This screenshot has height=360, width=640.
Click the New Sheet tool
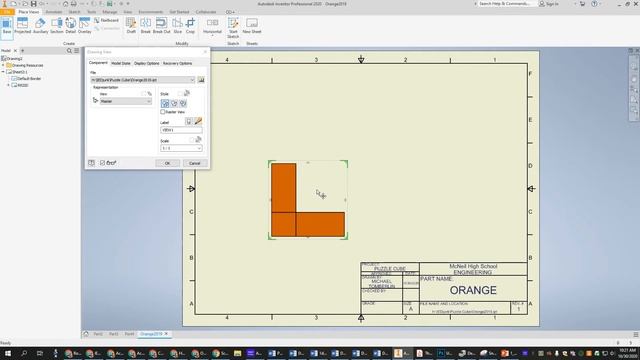pyautogui.click(x=252, y=26)
